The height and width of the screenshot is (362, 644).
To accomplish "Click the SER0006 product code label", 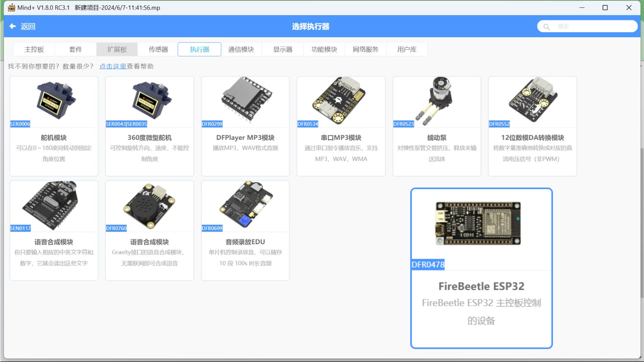I will 20,124.
